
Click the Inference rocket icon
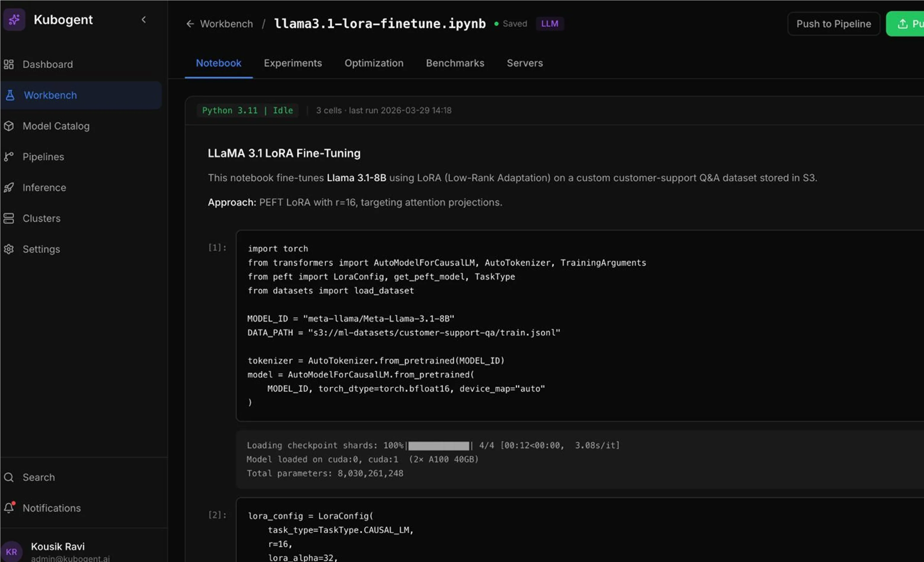[9, 187]
